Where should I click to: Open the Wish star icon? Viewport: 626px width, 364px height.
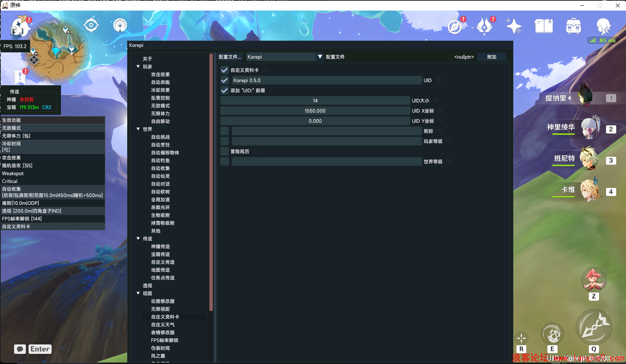(514, 26)
